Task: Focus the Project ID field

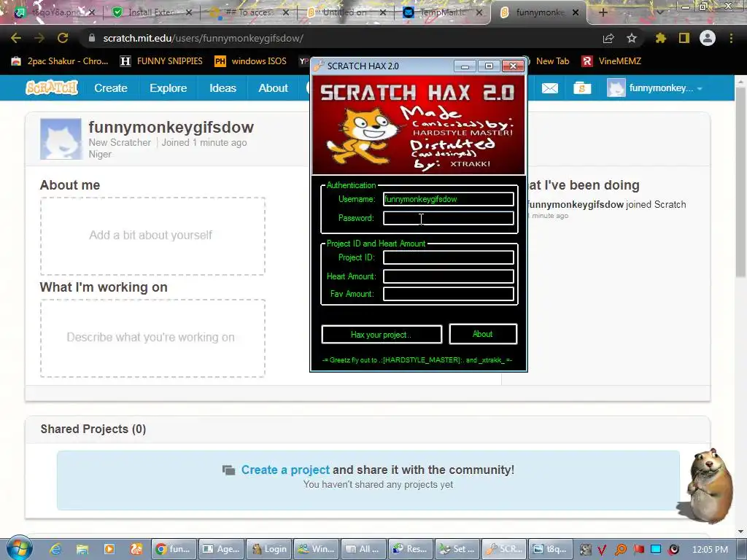Action: click(449, 257)
